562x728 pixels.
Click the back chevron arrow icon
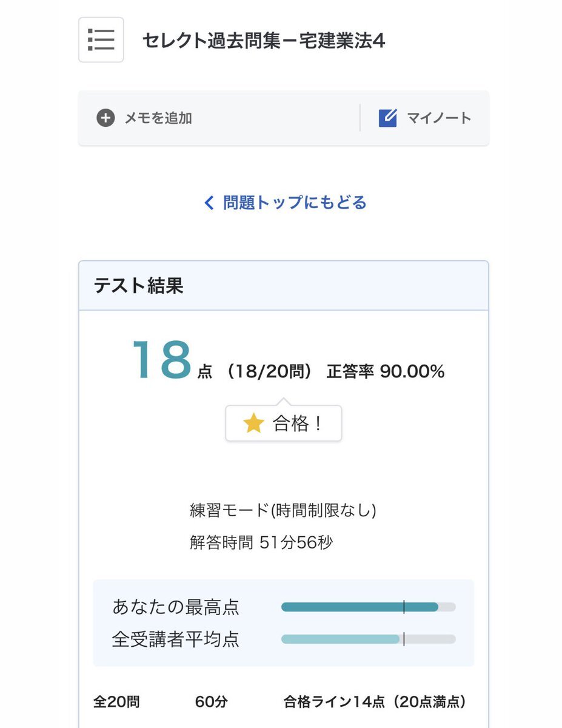[x=209, y=203]
